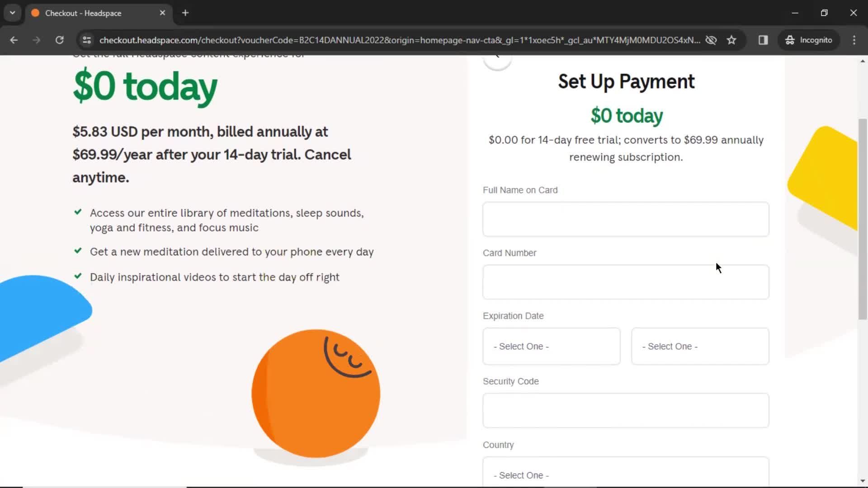Click the Headspace checkout page favicon

pos(37,13)
